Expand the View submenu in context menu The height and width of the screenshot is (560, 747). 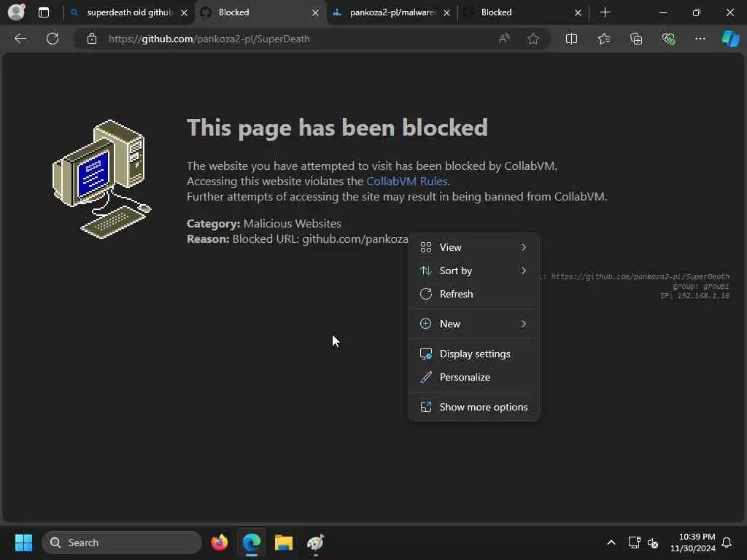point(474,247)
